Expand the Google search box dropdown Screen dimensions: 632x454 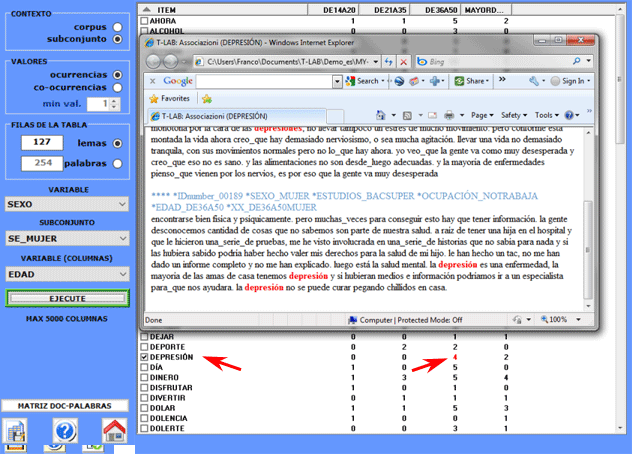pyautogui.click(x=337, y=82)
